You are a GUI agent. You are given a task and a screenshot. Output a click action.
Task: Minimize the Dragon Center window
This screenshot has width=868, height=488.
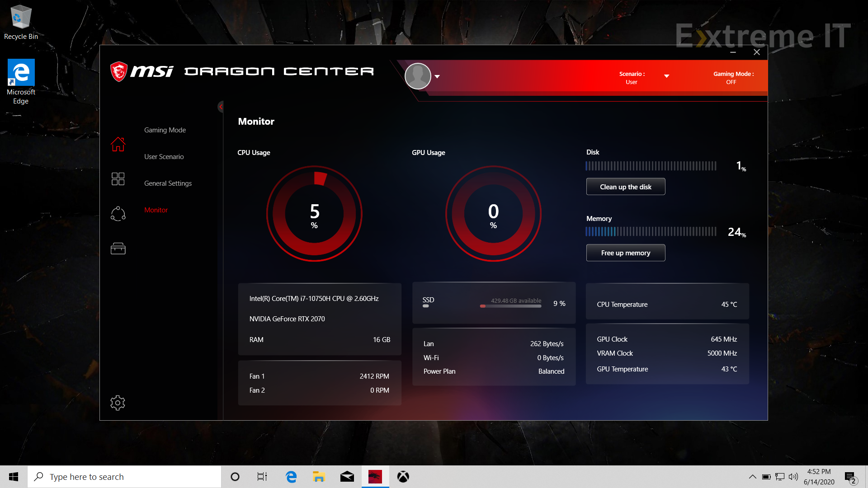coord(733,52)
